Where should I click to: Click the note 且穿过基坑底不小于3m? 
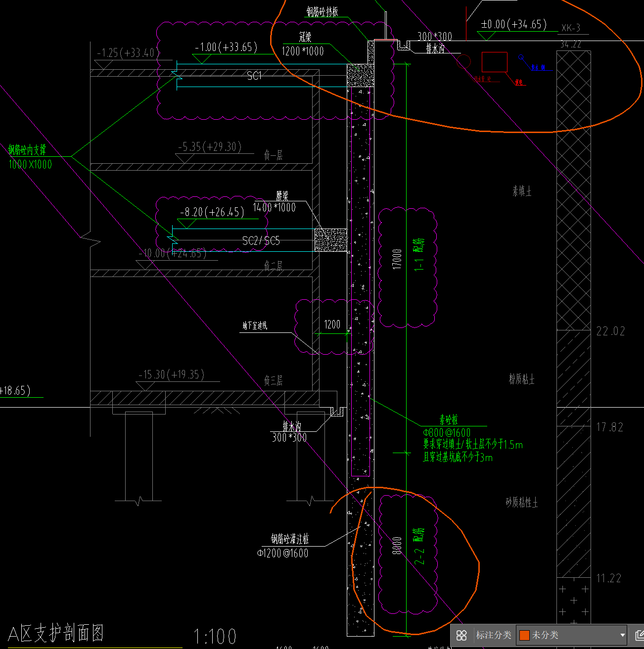(458, 457)
